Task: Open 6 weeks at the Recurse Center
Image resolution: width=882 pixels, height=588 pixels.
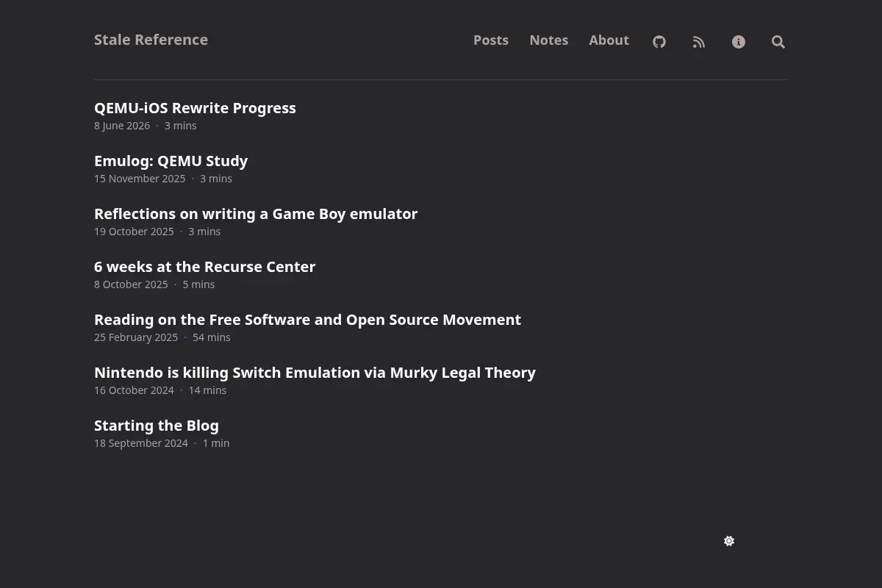Action: pyautogui.click(x=204, y=267)
